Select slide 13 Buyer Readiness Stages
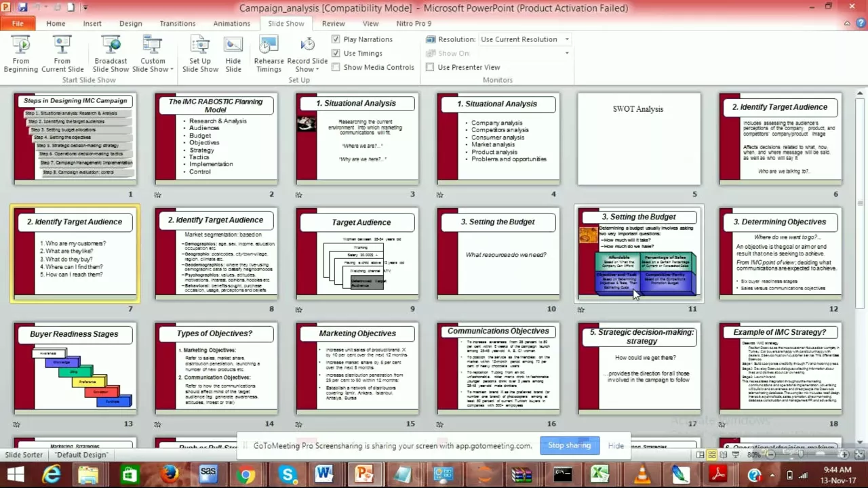868x488 pixels. coord(75,367)
